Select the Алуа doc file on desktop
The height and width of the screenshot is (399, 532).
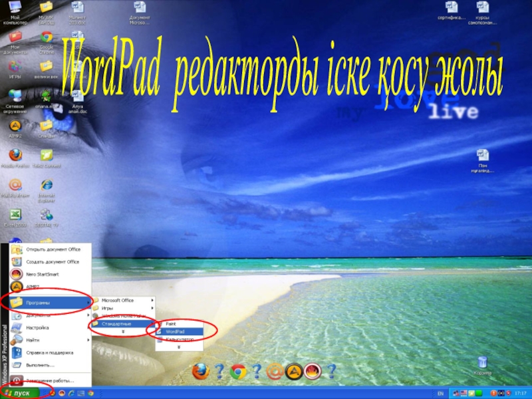click(x=77, y=102)
